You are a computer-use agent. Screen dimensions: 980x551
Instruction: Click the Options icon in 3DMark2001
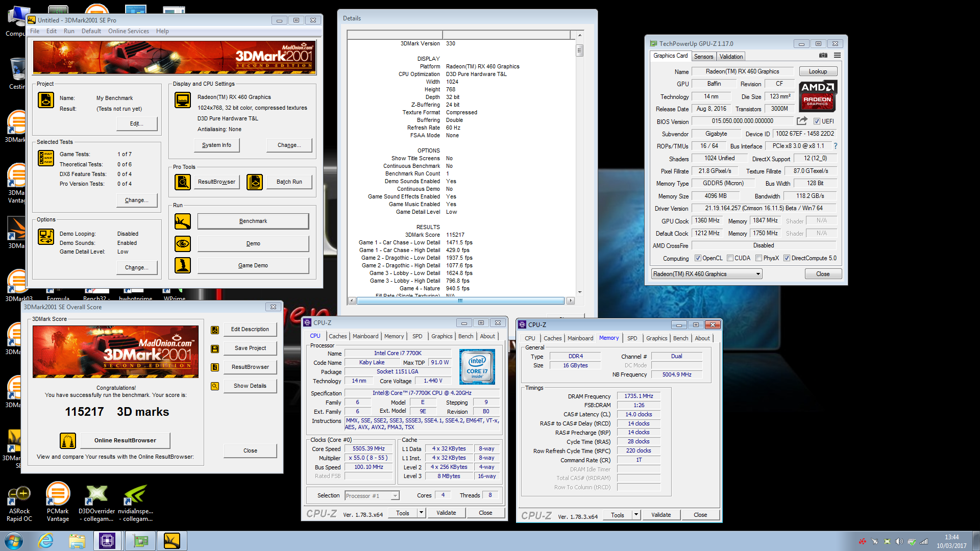(x=46, y=237)
